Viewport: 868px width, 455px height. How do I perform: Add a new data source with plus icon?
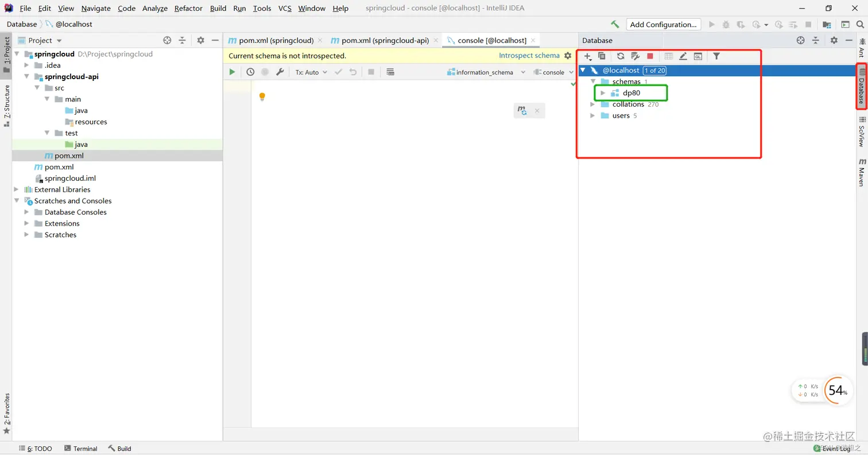[587, 56]
